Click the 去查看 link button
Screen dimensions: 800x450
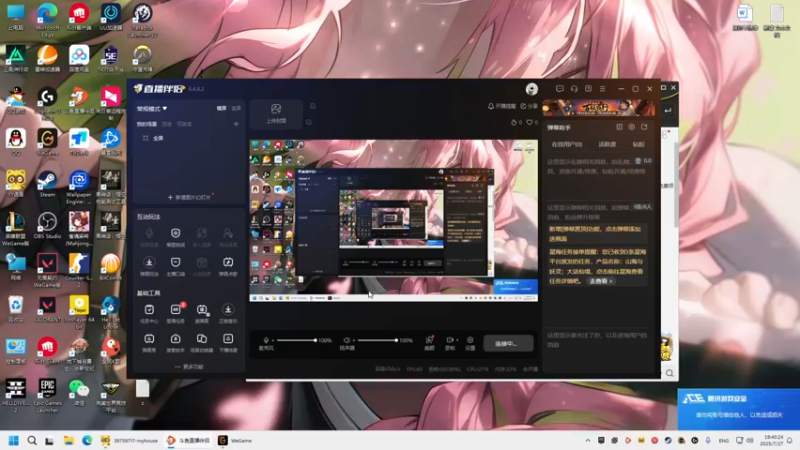coord(601,281)
